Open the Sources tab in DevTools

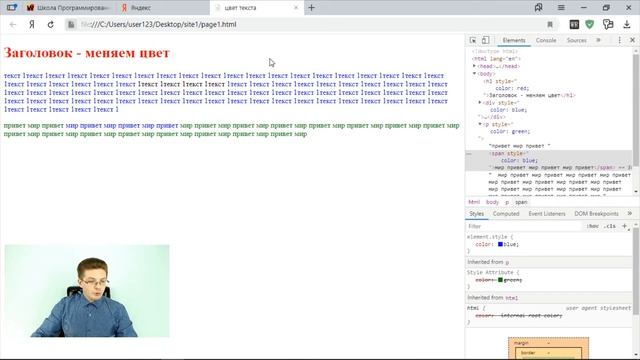tap(576, 40)
